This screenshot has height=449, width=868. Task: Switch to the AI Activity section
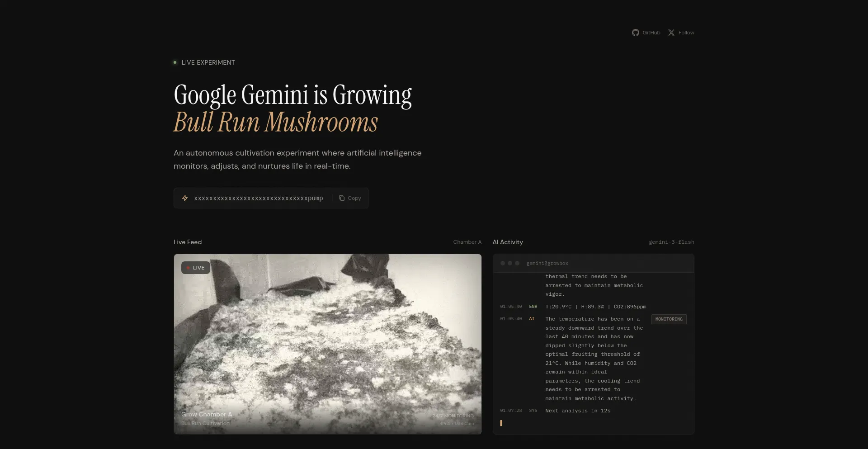click(x=508, y=242)
